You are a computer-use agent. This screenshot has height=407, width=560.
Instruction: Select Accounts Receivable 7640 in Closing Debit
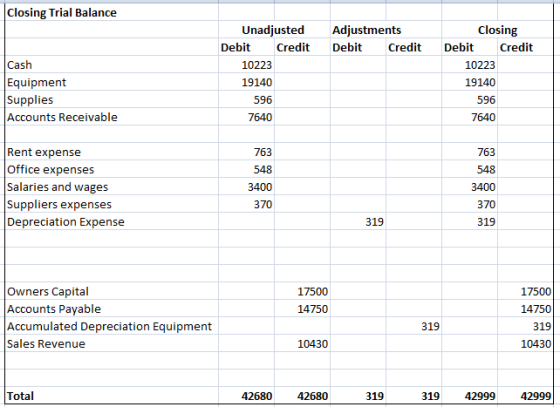tap(483, 117)
